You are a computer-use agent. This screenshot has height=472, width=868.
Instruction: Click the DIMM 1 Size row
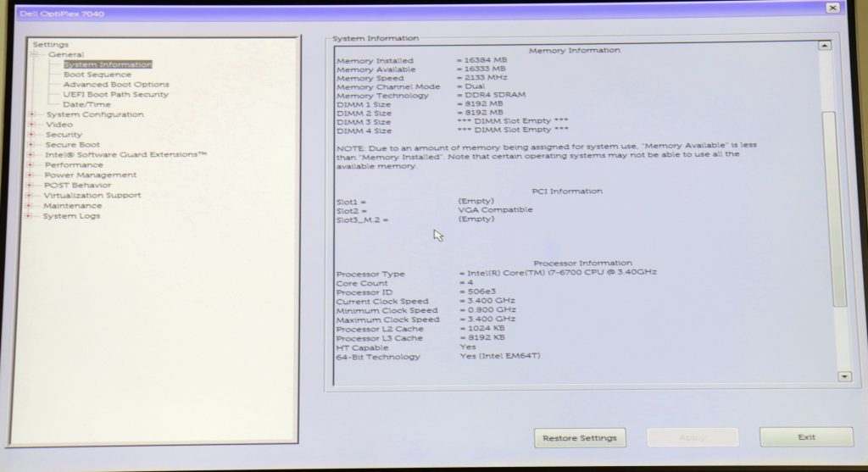420,104
